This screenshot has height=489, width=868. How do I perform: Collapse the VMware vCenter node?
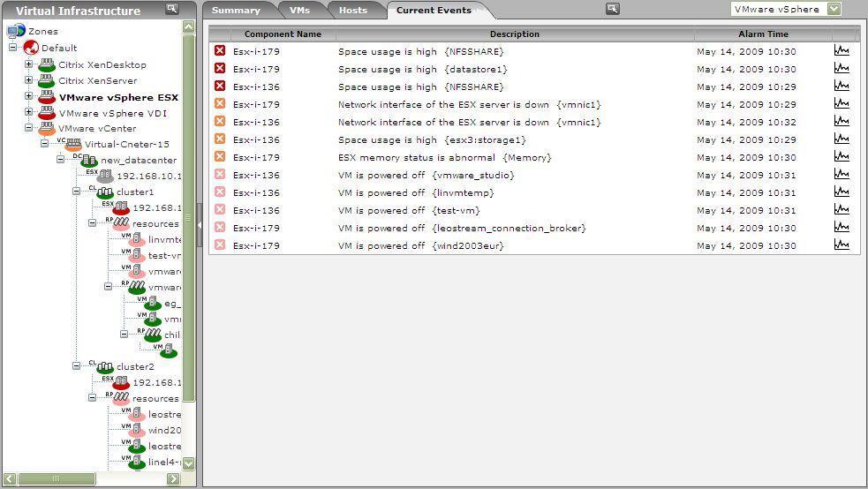(29, 128)
